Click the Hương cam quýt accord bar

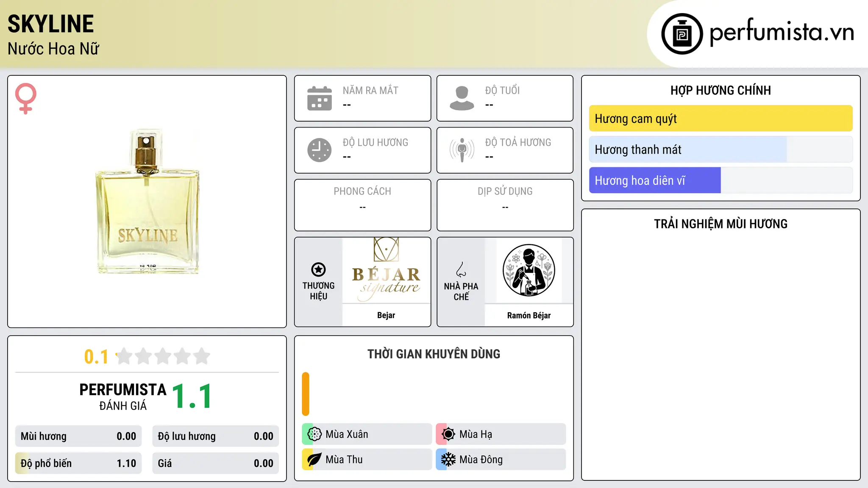pyautogui.click(x=721, y=119)
